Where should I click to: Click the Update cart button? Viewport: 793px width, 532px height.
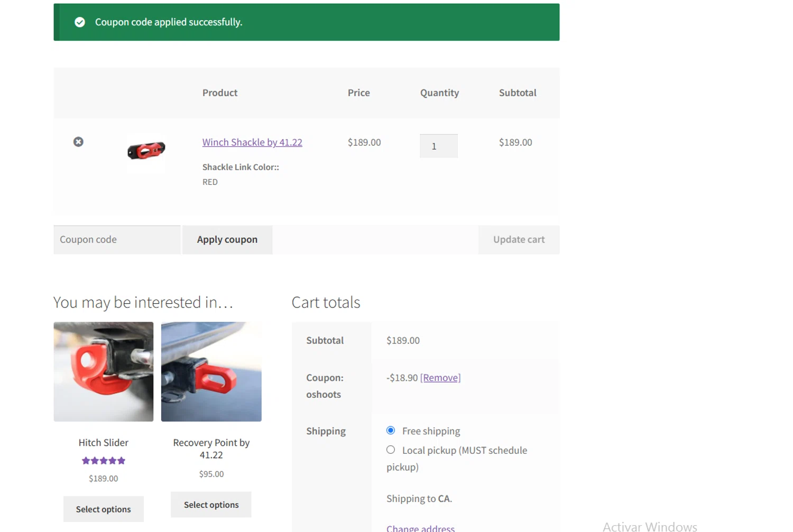click(x=519, y=240)
